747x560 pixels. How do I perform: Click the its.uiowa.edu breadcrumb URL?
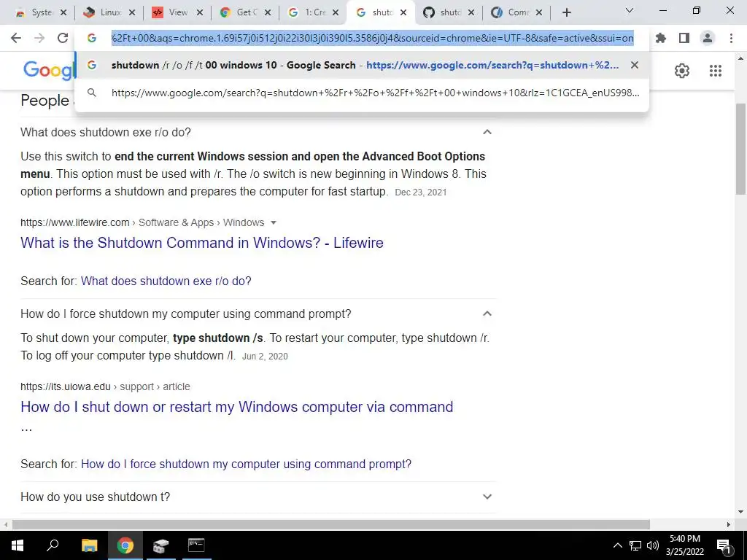coord(105,386)
